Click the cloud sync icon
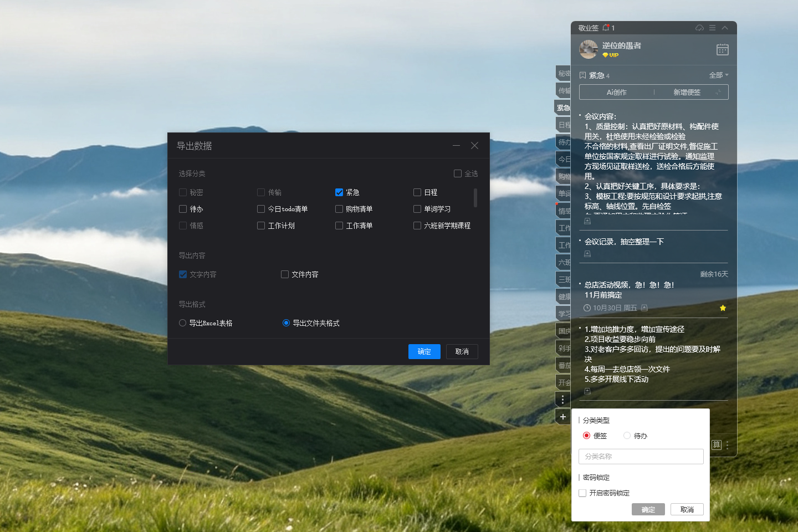 (699, 28)
